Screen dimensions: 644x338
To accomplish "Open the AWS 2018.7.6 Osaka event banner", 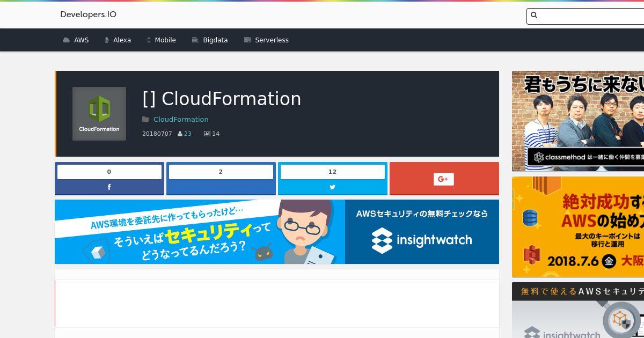I will tap(578, 227).
